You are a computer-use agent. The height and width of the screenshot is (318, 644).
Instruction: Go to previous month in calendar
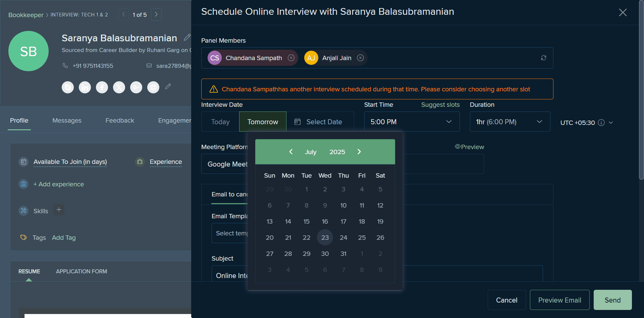point(291,152)
